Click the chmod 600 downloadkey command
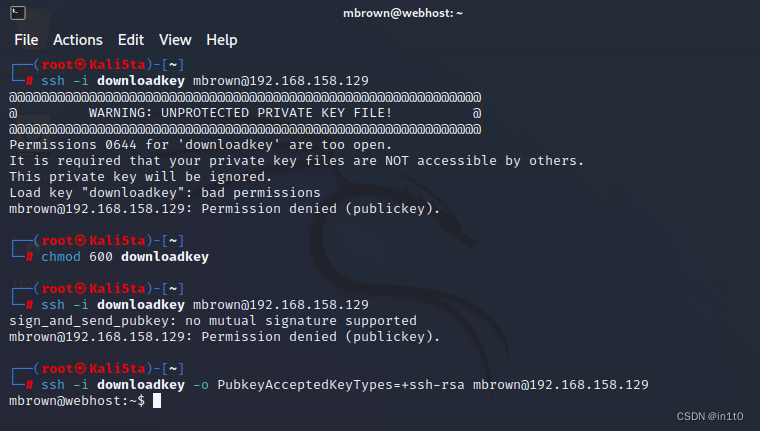 click(x=125, y=256)
